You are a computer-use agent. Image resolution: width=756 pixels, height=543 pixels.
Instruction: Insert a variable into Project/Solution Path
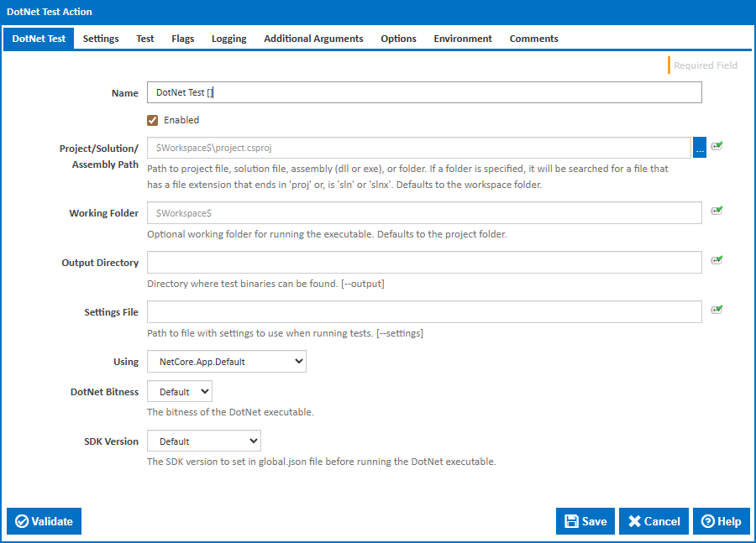717,146
